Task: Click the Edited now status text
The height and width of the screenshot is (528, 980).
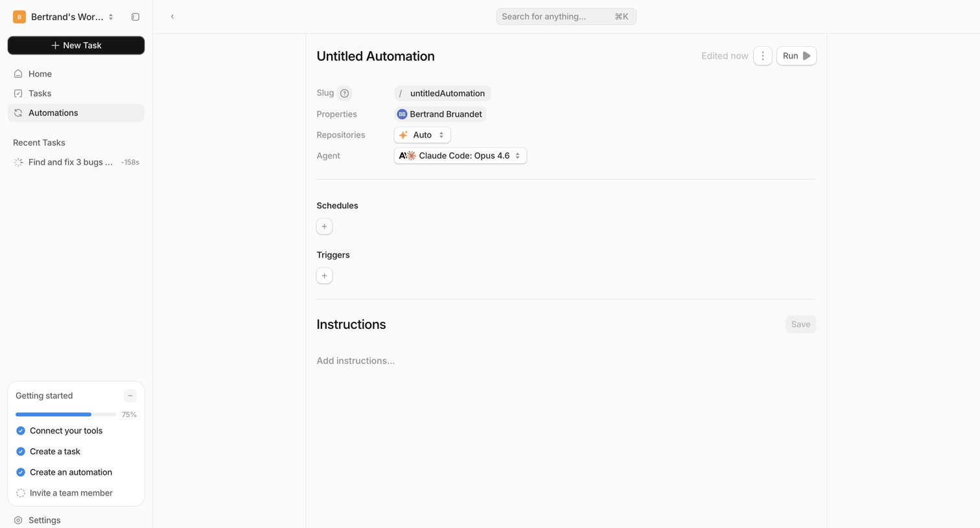Action: [725, 56]
